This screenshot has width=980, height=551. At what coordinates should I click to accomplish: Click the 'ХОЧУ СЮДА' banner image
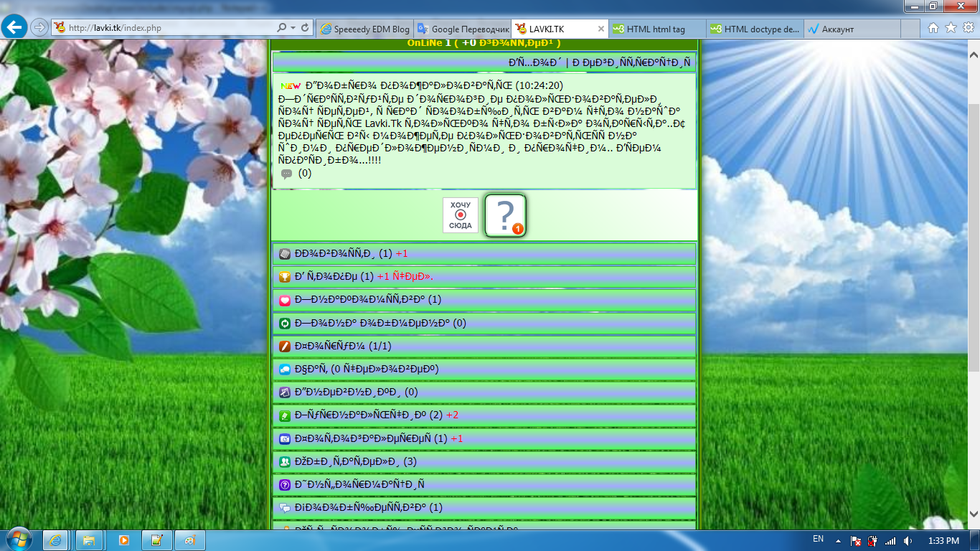[460, 215]
